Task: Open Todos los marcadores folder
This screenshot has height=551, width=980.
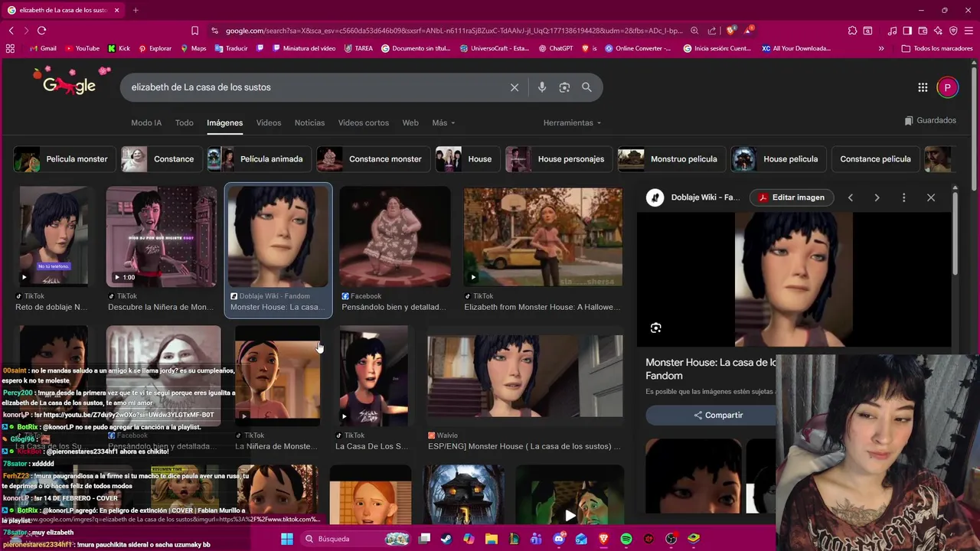Action: pos(936,48)
